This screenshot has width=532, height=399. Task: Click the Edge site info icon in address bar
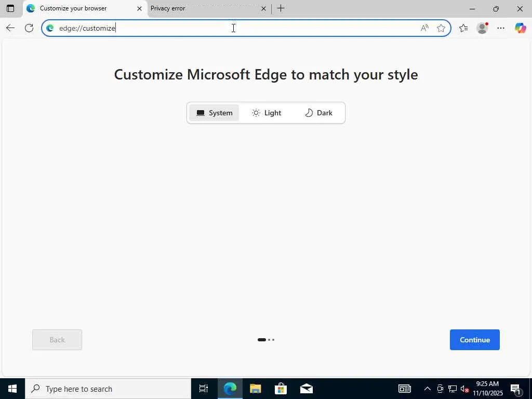[50, 28]
